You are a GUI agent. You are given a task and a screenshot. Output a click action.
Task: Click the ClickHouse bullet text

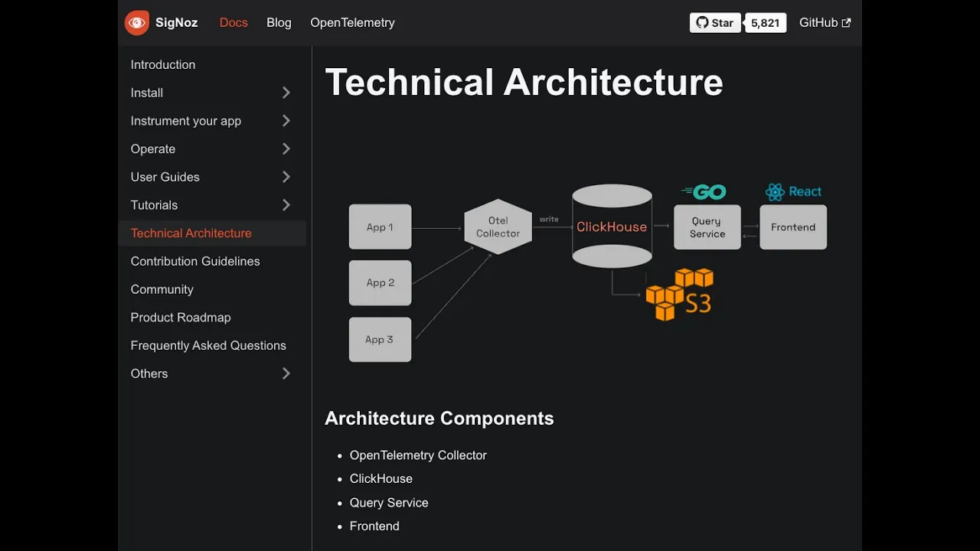(x=381, y=479)
